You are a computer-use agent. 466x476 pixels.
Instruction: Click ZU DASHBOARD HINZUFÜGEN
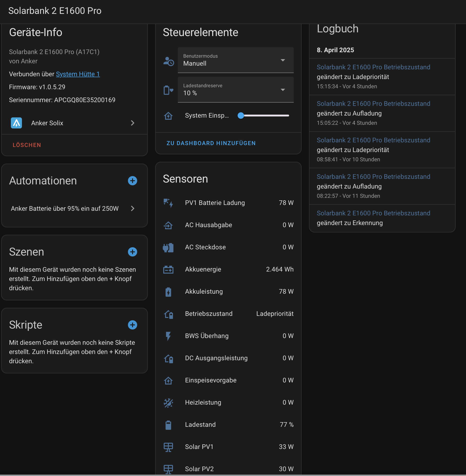click(x=211, y=143)
